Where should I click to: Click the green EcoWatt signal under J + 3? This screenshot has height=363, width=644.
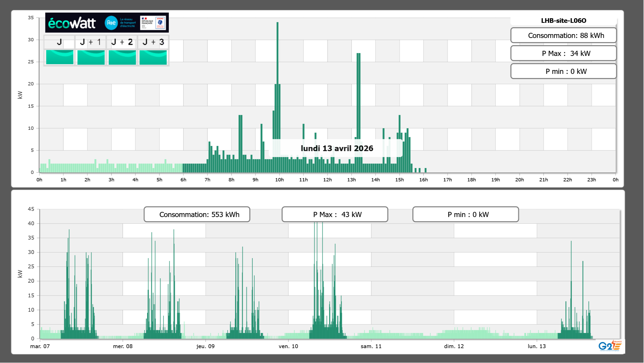153,57
